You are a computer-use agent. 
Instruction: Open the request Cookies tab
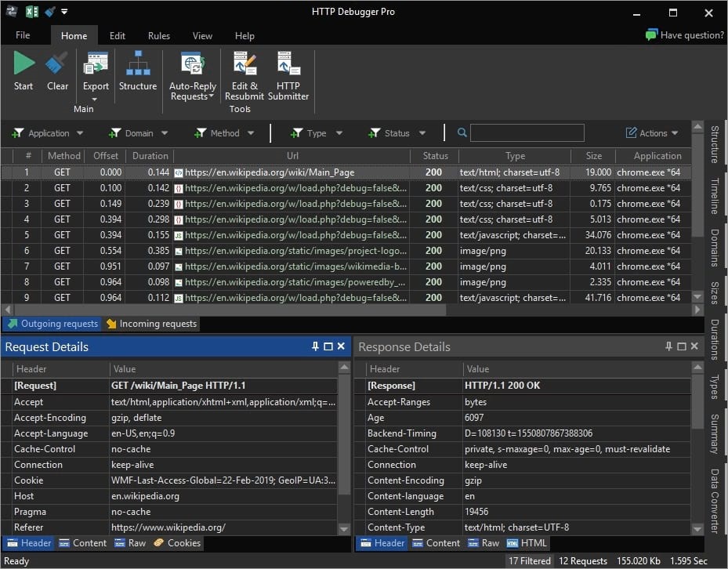[x=177, y=543]
